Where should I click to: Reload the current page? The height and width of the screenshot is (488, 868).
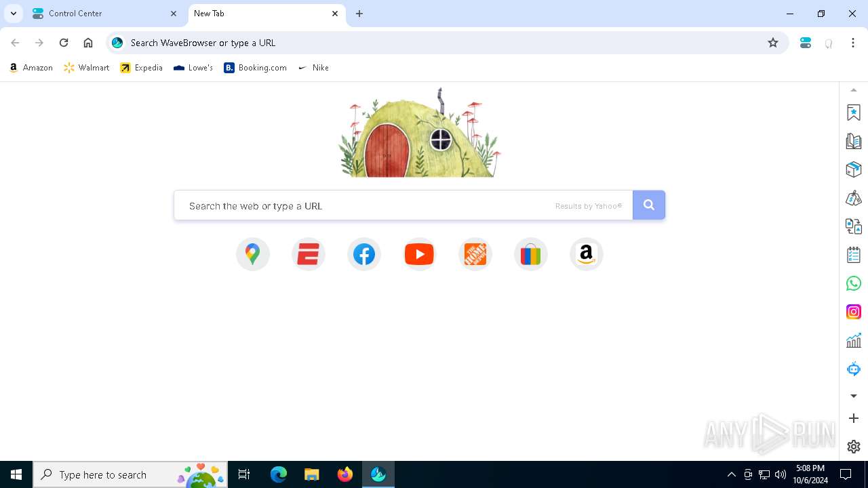pyautogui.click(x=64, y=43)
